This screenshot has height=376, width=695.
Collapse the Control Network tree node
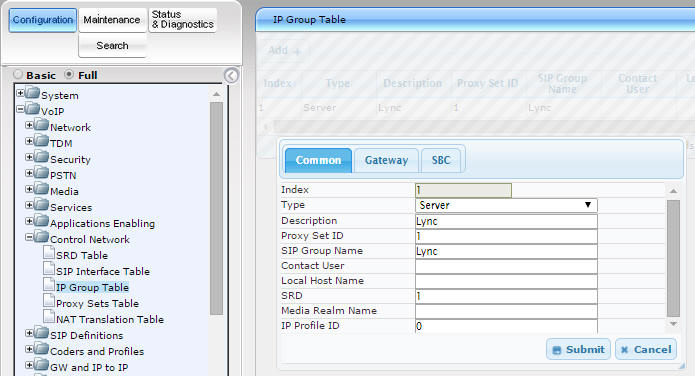click(x=29, y=237)
